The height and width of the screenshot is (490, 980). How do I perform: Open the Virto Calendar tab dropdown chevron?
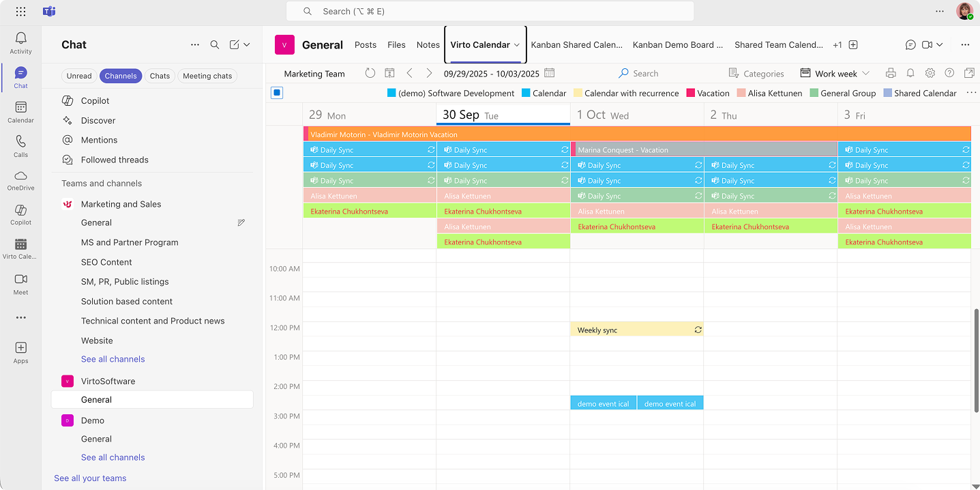[x=517, y=45]
